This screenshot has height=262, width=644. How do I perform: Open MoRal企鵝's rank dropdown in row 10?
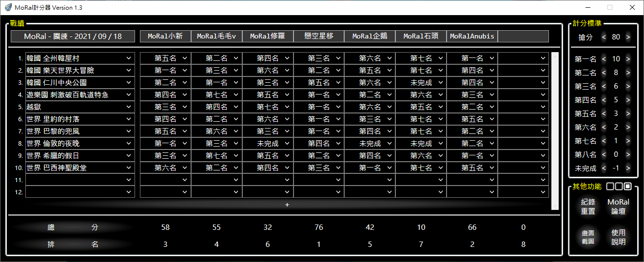(370, 168)
